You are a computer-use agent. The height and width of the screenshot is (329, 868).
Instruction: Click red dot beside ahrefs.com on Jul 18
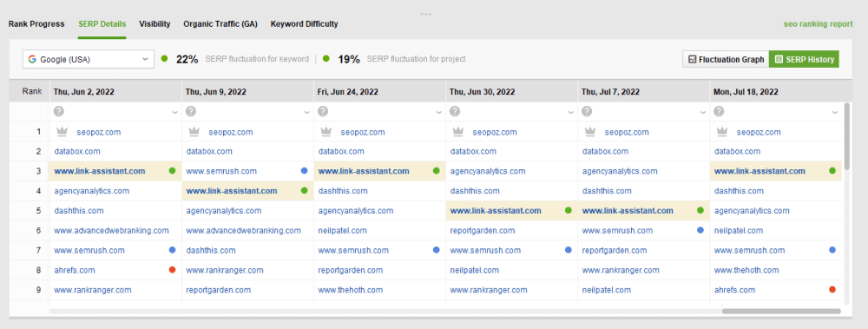click(x=832, y=290)
